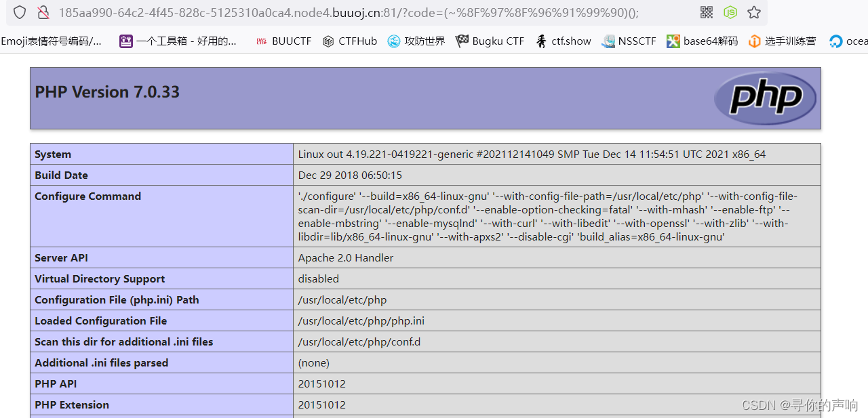Click the System row label

53,154
